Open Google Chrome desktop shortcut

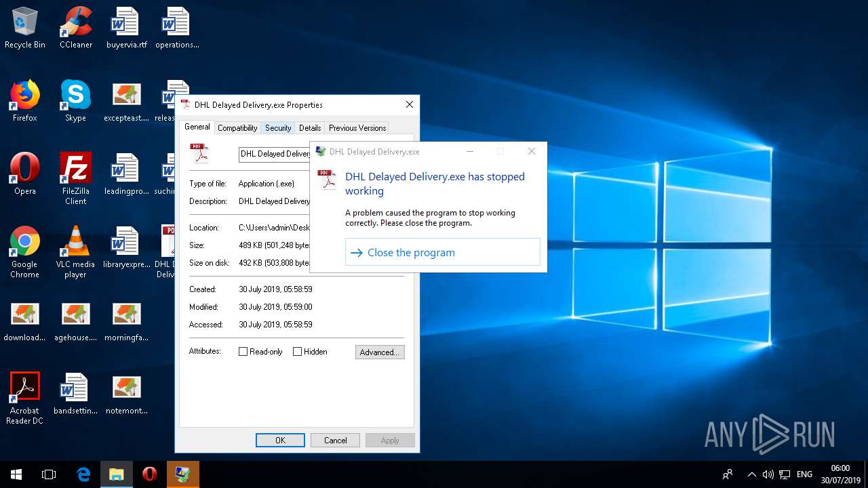25,252
